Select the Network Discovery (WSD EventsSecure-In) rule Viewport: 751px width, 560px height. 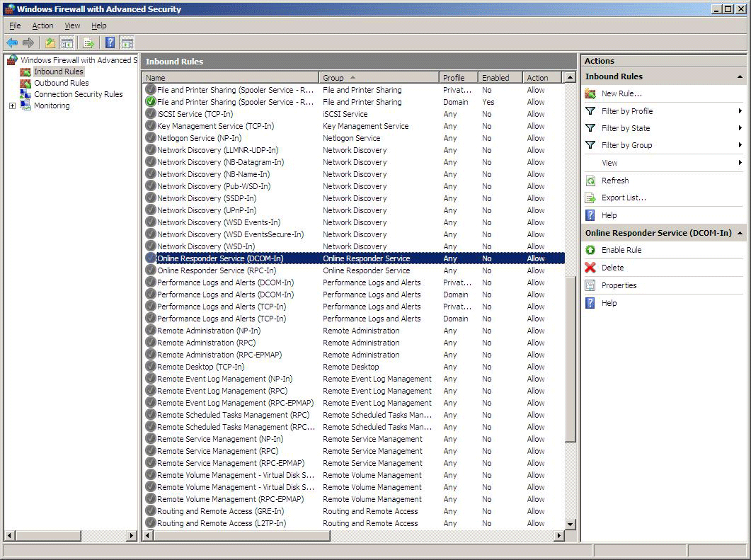coord(353,234)
